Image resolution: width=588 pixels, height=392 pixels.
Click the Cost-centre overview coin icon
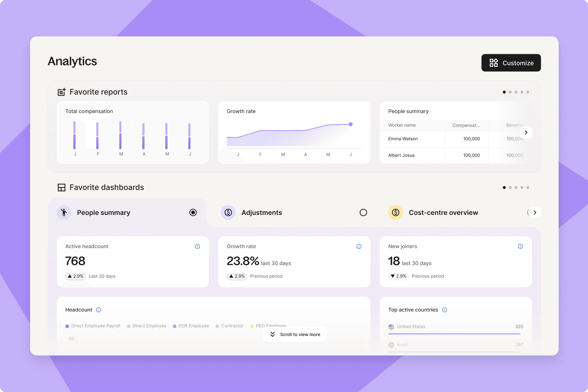pos(395,212)
